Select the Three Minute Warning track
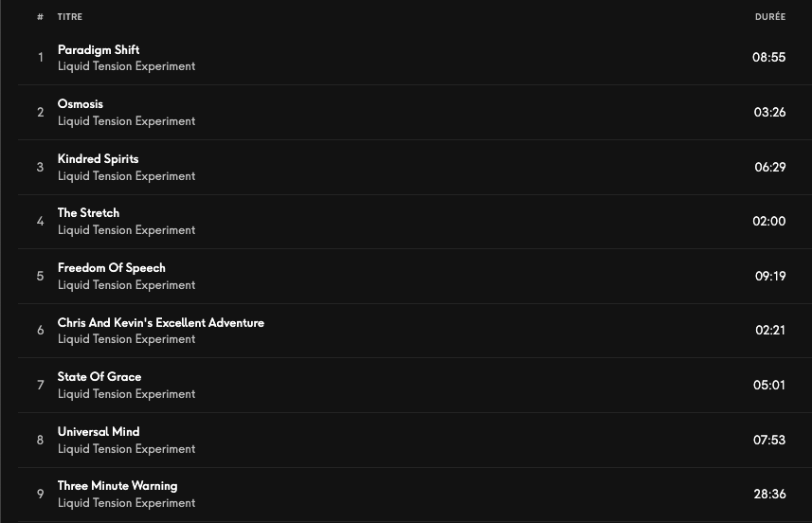 pyautogui.click(x=117, y=486)
